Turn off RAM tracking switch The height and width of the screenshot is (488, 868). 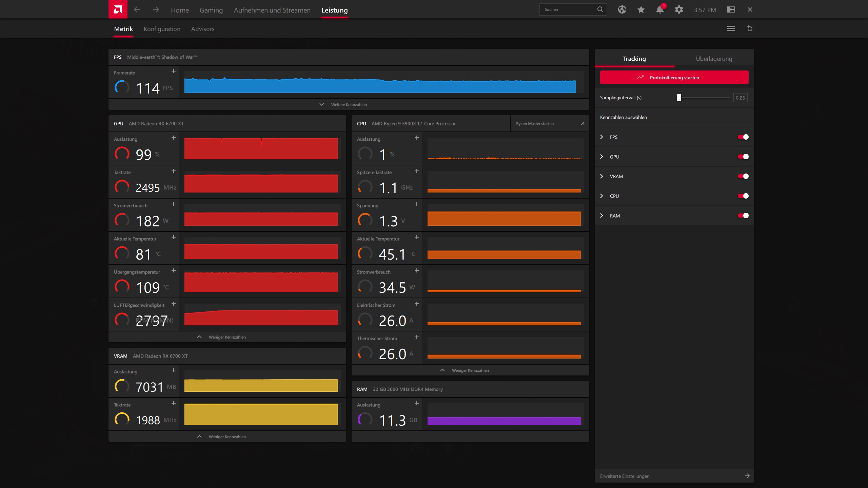[743, 216]
